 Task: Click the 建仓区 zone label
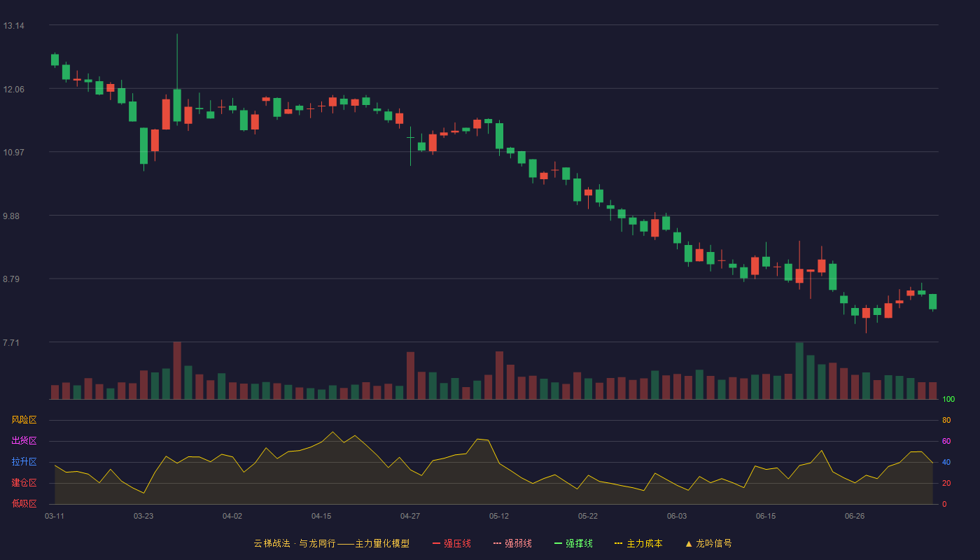point(24,483)
